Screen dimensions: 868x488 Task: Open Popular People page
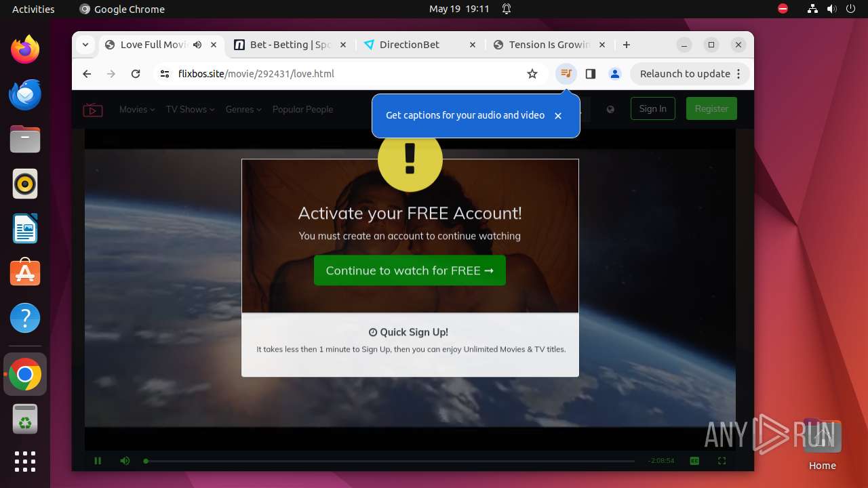tap(302, 109)
